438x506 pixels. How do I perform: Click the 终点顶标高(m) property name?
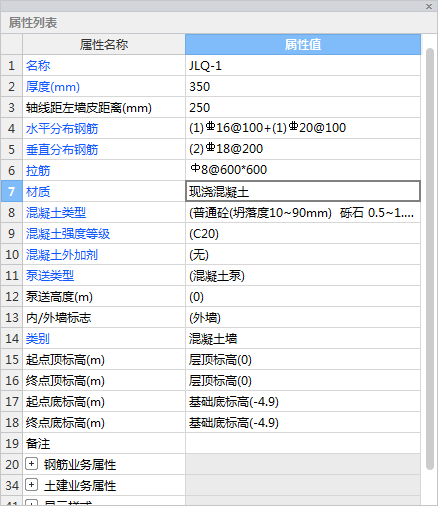(x=65, y=381)
